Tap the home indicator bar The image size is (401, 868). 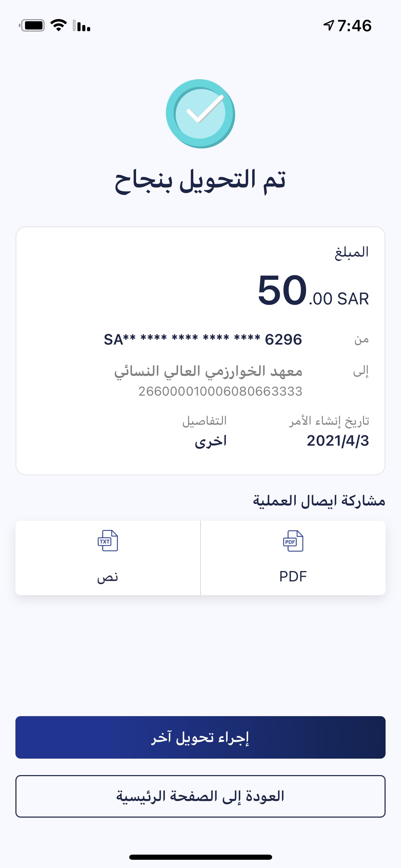[x=200, y=857]
